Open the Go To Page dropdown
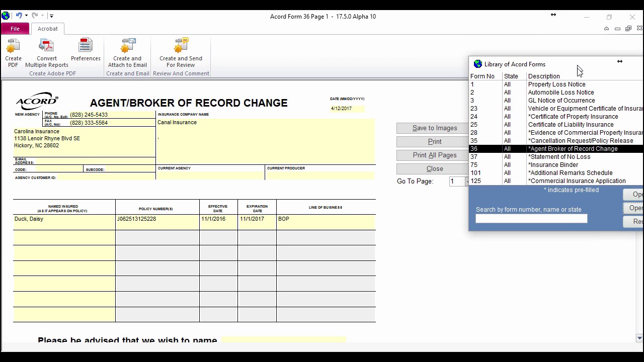The image size is (644, 362). [x=466, y=182]
